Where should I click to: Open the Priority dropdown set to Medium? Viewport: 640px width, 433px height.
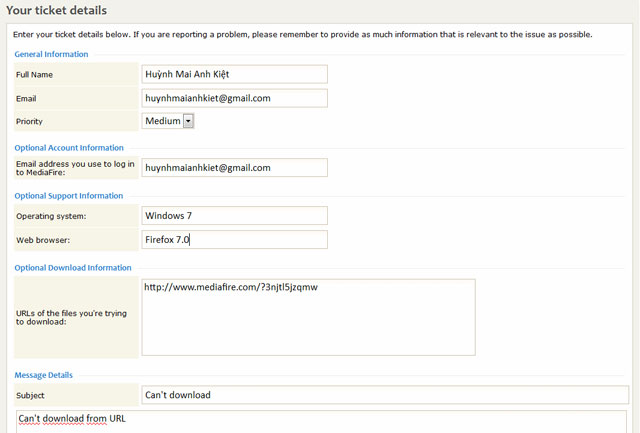click(168, 121)
